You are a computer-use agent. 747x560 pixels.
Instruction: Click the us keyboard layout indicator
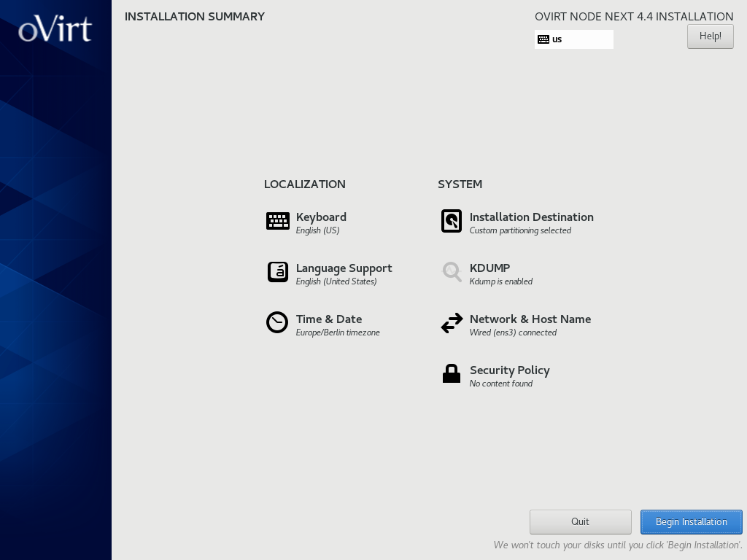point(574,39)
